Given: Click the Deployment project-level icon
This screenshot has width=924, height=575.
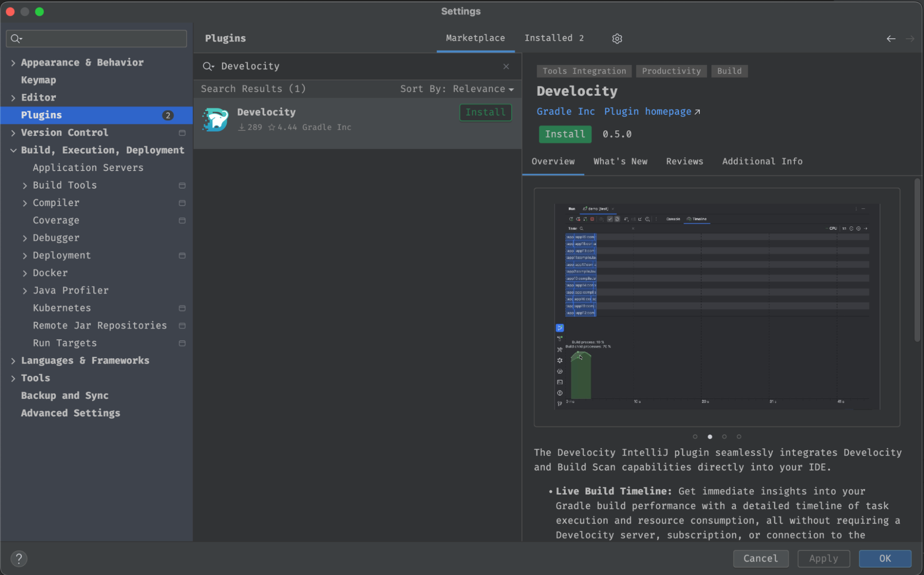Looking at the screenshot, I should coord(182,256).
